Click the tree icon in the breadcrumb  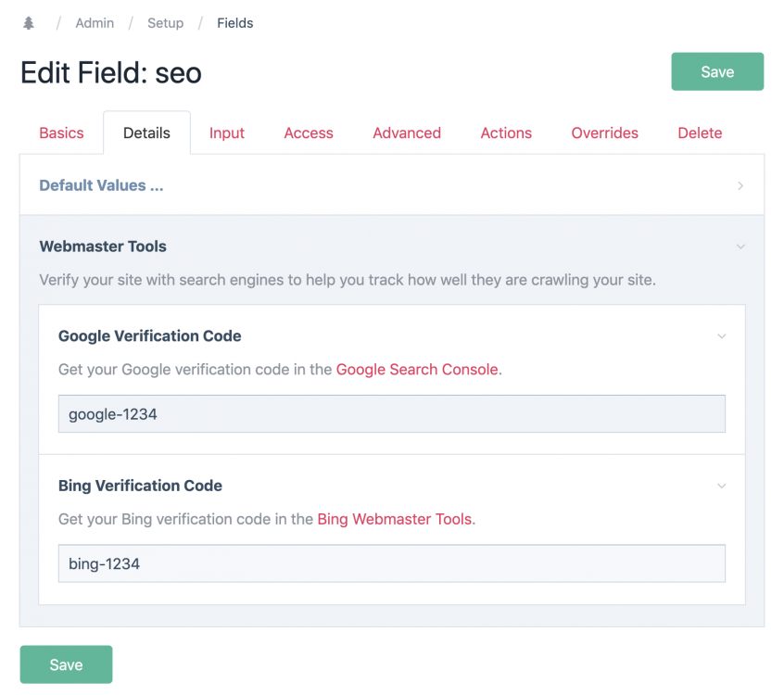click(28, 22)
